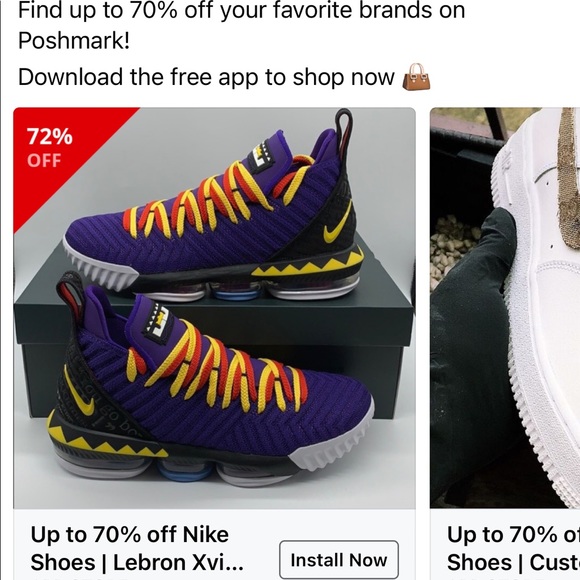
Task: Open the Lebron Xvi Nike Shoes headline
Action: pos(137,549)
